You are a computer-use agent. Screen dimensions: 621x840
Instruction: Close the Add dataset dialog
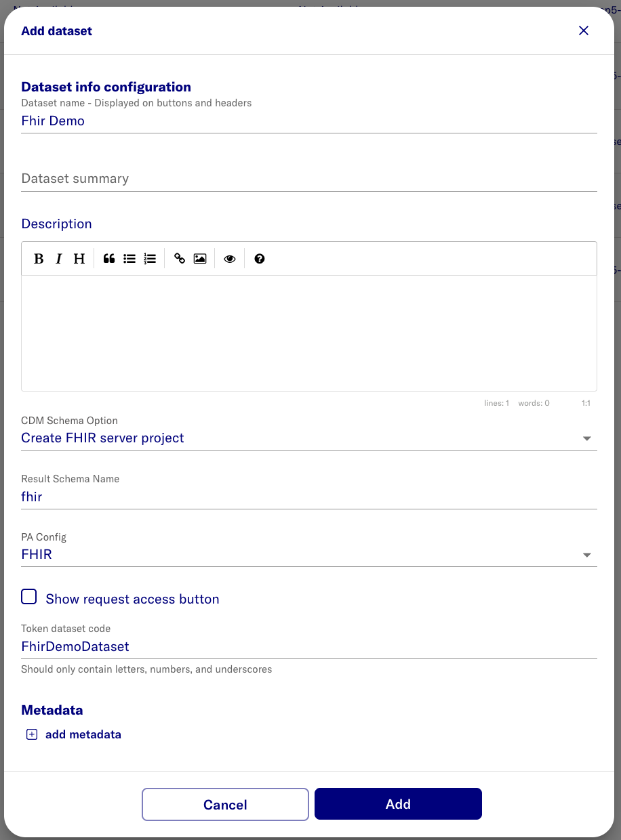point(583,30)
